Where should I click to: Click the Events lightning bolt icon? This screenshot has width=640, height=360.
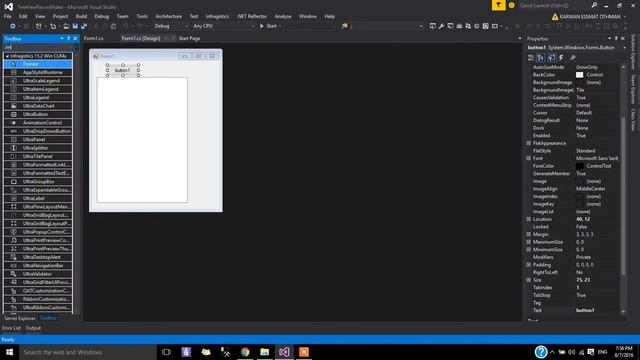tap(561, 58)
